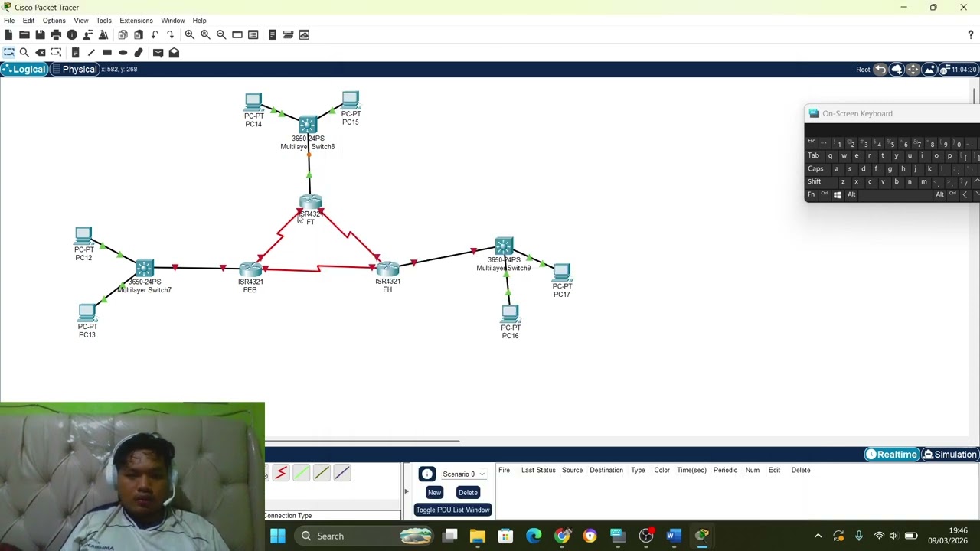
Task: Set the tiled background with the mountain icon
Action: pos(929,70)
